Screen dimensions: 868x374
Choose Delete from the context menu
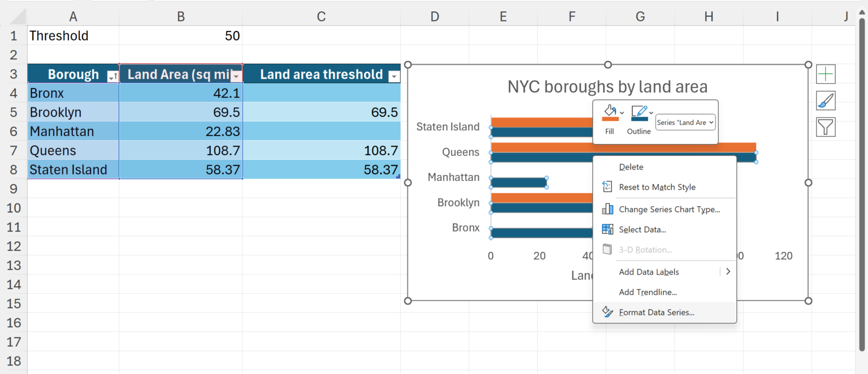(631, 167)
